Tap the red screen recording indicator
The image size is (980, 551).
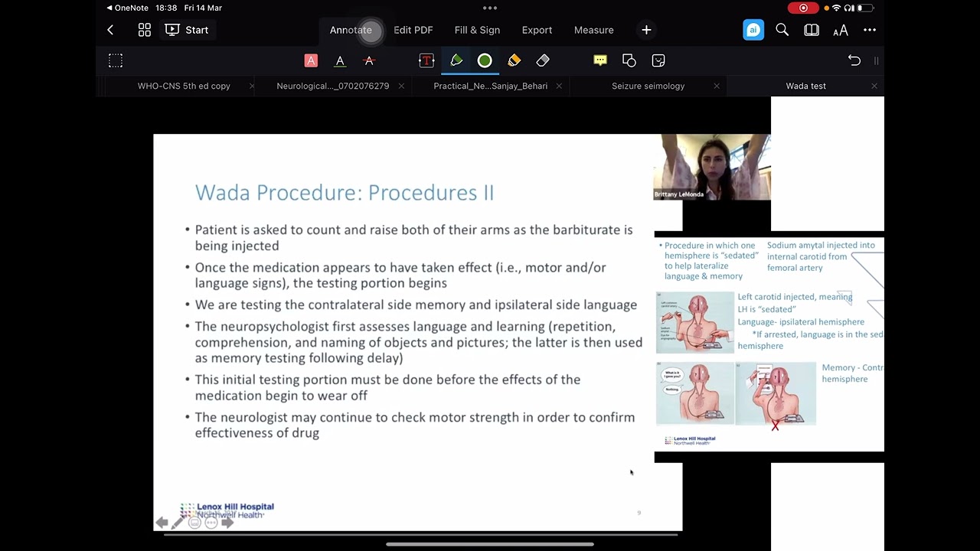[803, 8]
